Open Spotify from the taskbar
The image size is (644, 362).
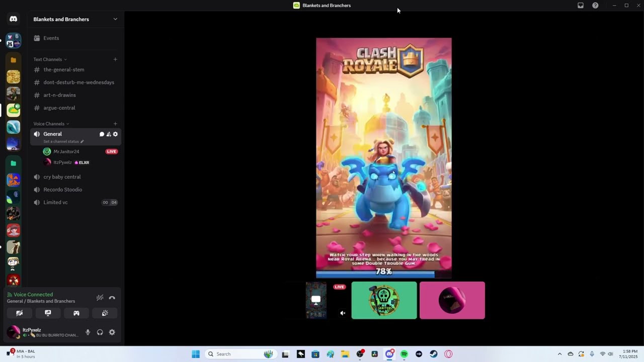coord(404,354)
